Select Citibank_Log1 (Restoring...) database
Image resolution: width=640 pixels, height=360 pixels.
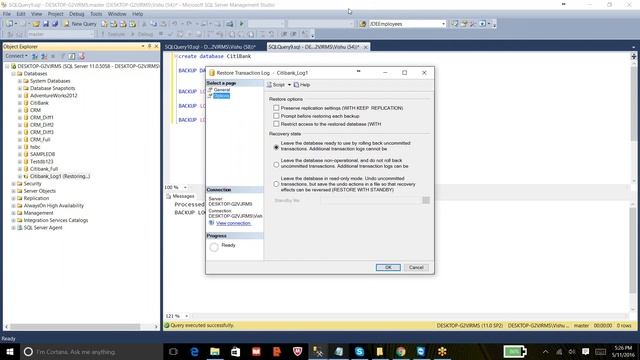60,176
